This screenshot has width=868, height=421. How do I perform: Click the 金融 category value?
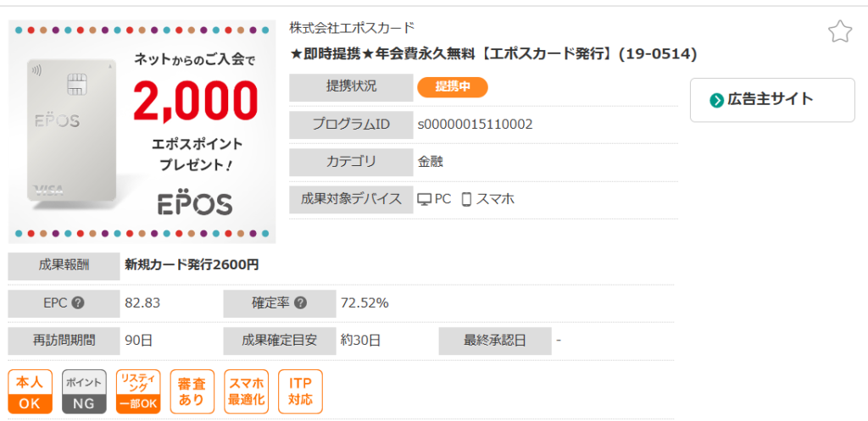click(x=431, y=162)
